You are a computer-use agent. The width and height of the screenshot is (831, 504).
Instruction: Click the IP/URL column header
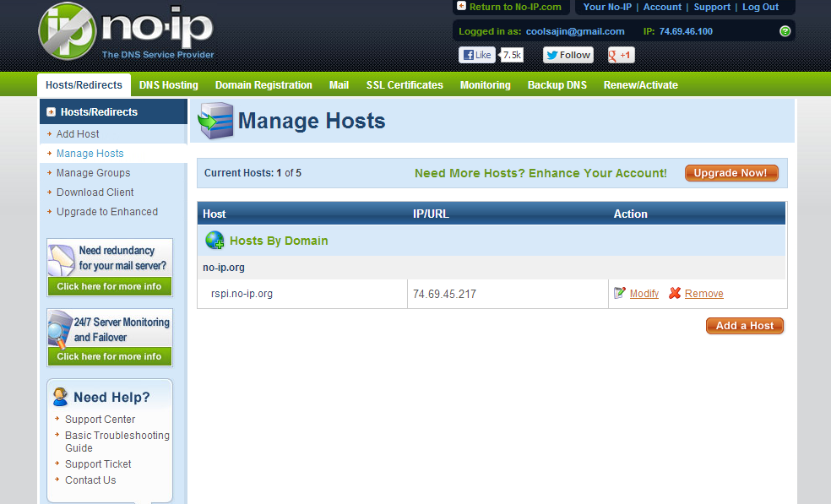click(x=431, y=214)
